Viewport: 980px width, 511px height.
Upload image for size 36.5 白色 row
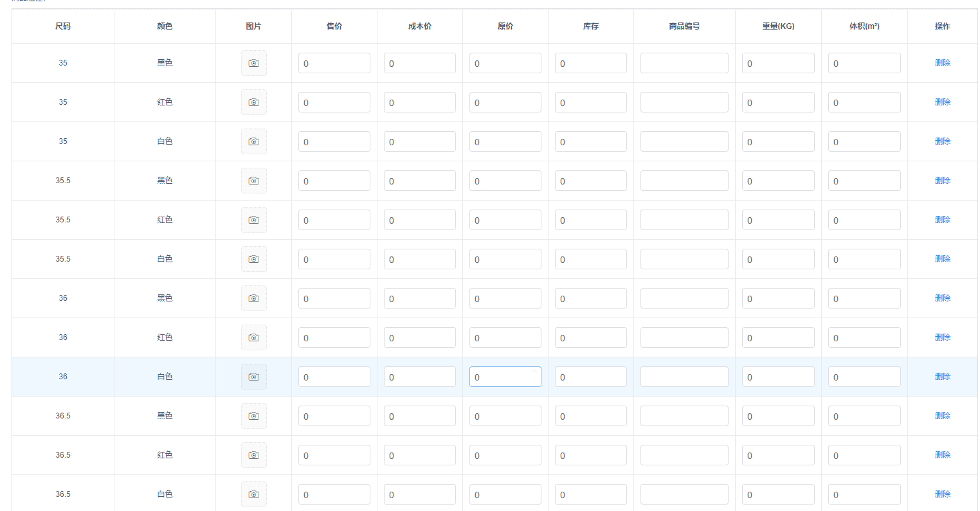click(254, 494)
